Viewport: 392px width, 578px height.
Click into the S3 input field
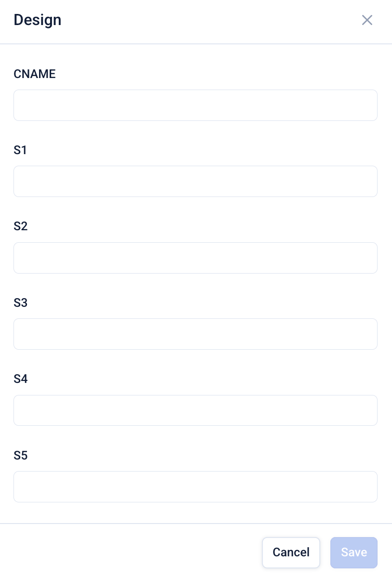[195, 334]
